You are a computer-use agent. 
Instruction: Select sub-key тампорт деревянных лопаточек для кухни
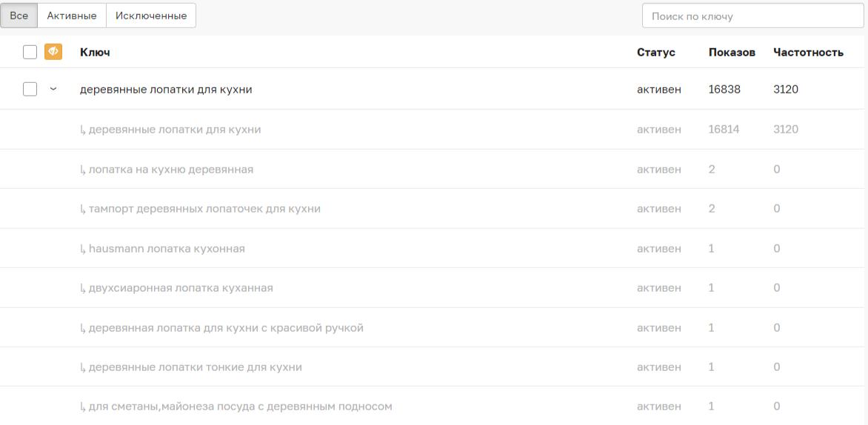pyautogui.click(x=204, y=209)
